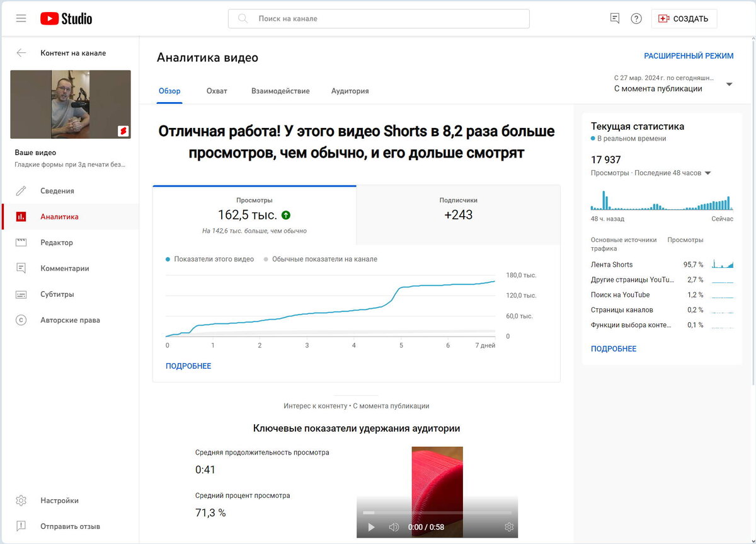Switch to the Охват tab

[x=217, y=91]
